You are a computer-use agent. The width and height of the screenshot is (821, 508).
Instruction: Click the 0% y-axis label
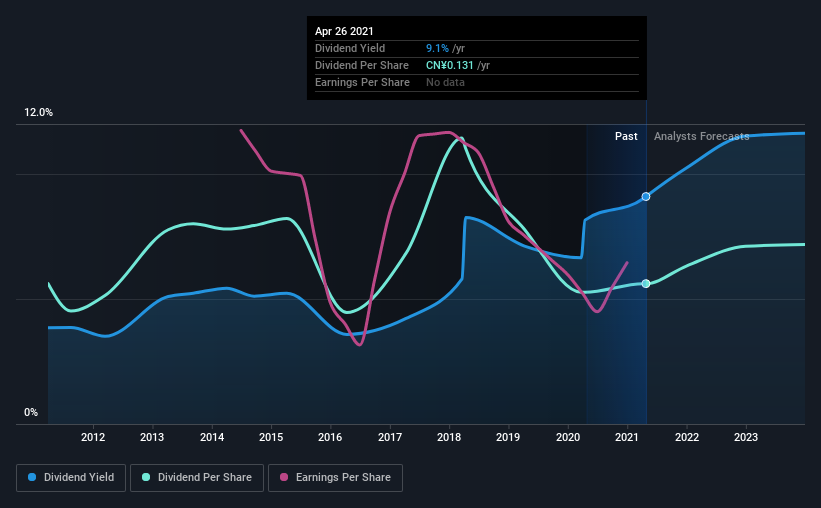(31, 413)
